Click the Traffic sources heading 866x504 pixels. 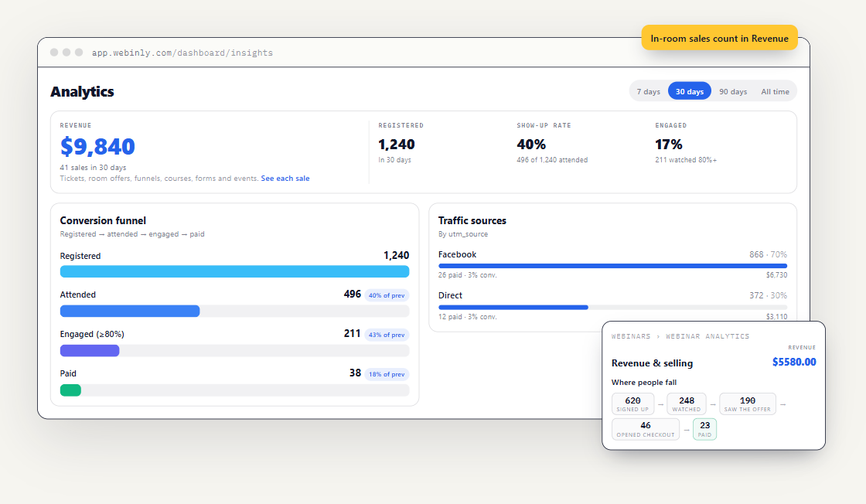472,221
